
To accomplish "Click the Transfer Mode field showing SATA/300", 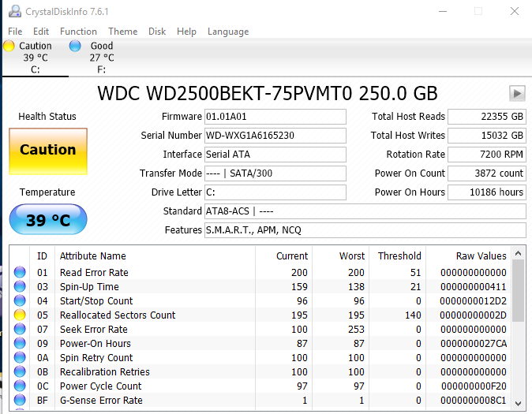I will pos(275,173).
